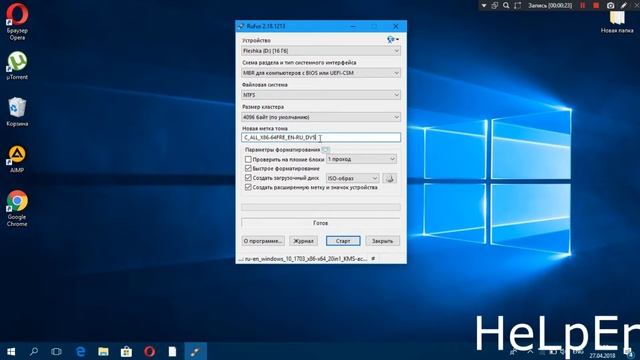
Task: Click the Opera icon on the taskbar
Action: coord(149,351)
